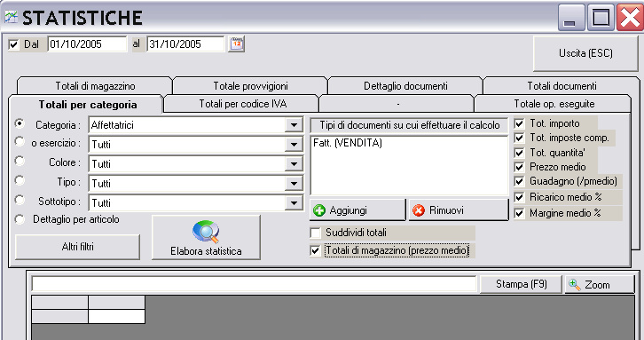Minimize the Statistiche window

(x=571, y=17)
